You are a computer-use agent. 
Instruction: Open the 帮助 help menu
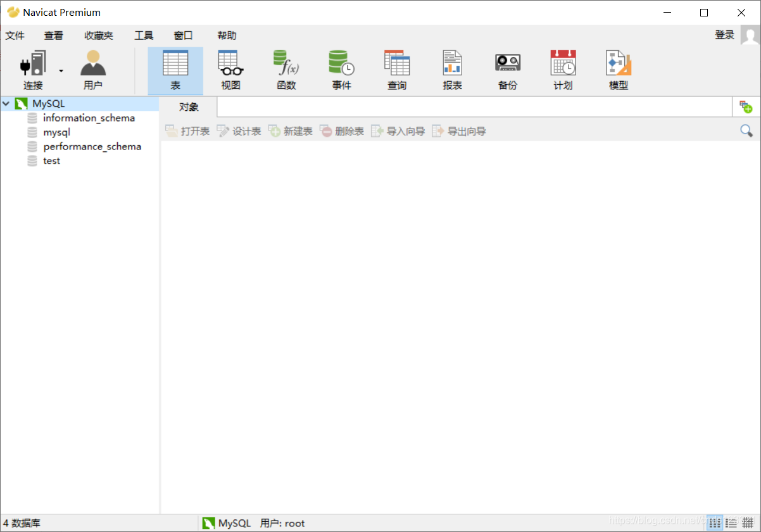pos(227,35)
